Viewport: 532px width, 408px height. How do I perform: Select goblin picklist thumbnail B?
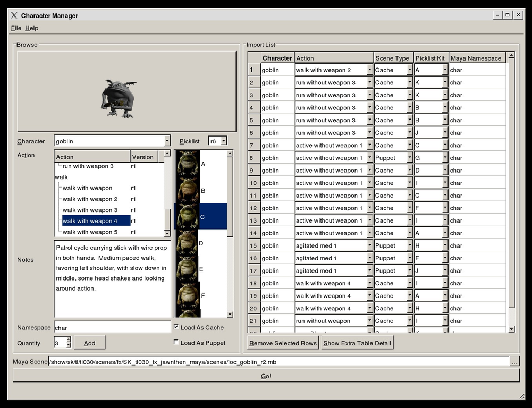click(x=188, y=190)
